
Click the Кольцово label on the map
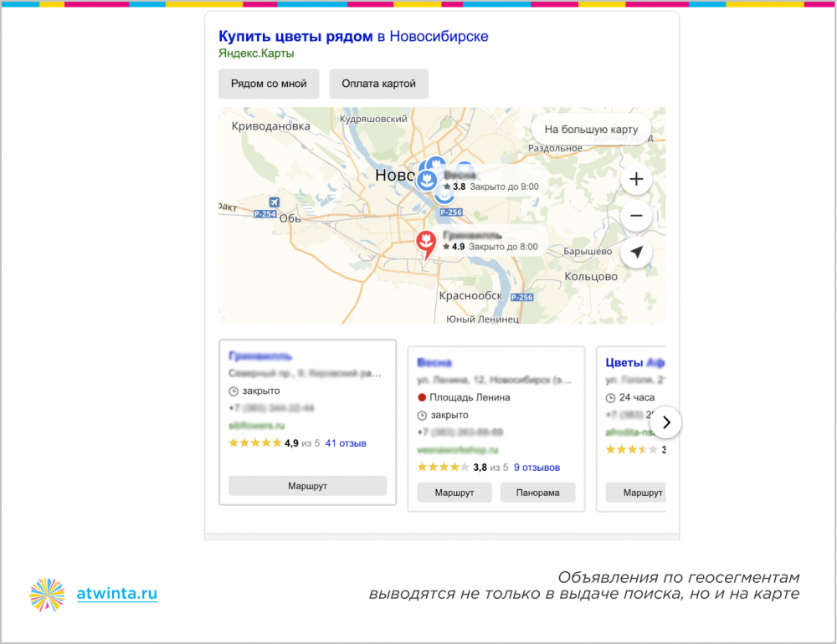[x=591, y=276]
